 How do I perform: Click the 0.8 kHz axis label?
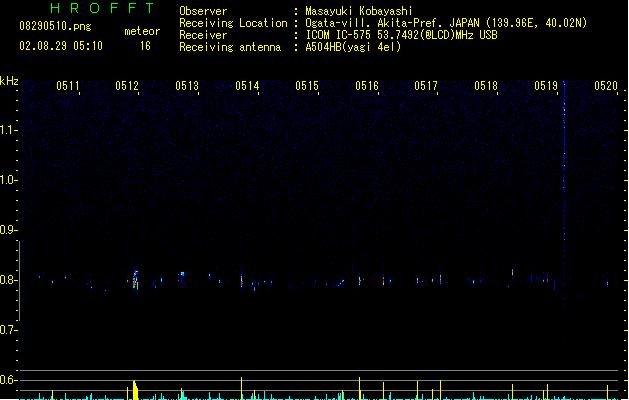coord(8,280)
